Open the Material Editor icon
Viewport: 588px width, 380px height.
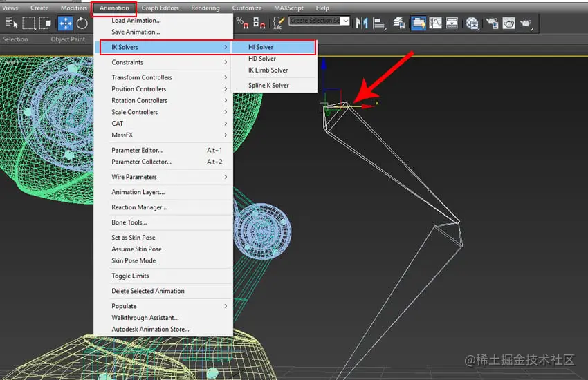tap(472, 23)
